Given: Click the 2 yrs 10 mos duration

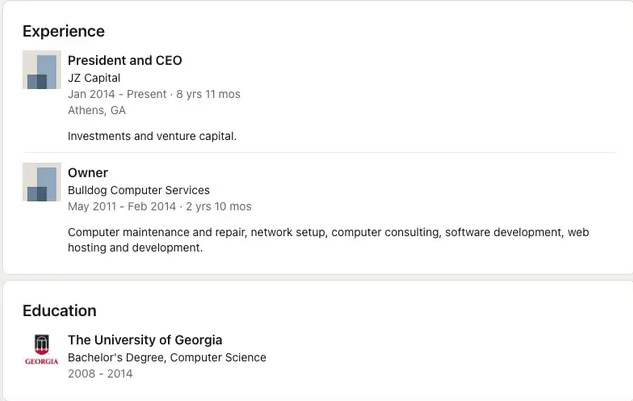Looking at the screenshot, I should tap(219, 206).
